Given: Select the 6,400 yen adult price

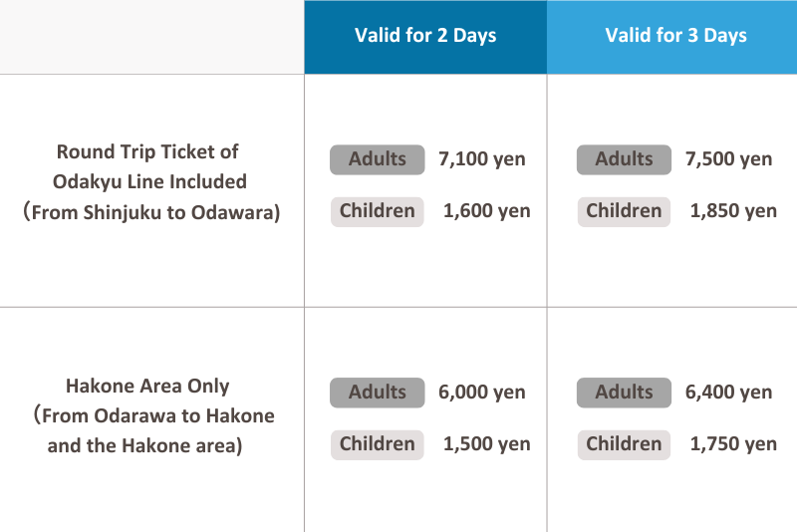Looking at the screenshot, I should [x=728, y=393].
